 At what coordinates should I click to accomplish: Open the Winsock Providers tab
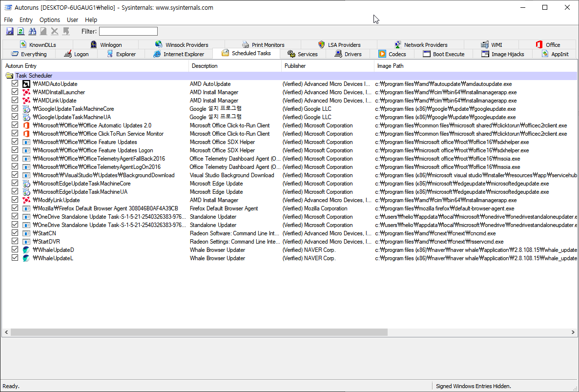182,44
